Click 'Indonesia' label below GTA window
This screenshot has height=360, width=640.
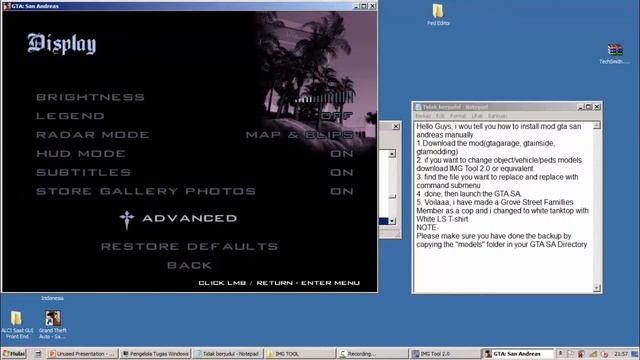(52, 298)
